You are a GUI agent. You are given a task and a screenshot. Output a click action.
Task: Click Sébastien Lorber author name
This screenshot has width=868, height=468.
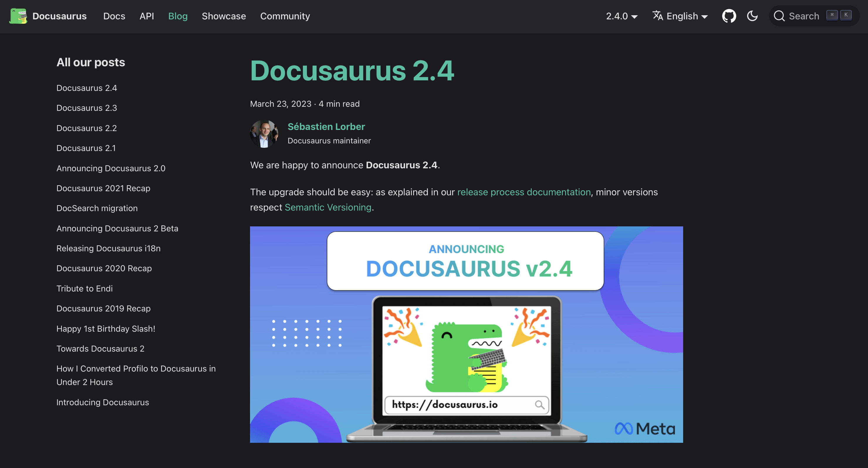326,127
